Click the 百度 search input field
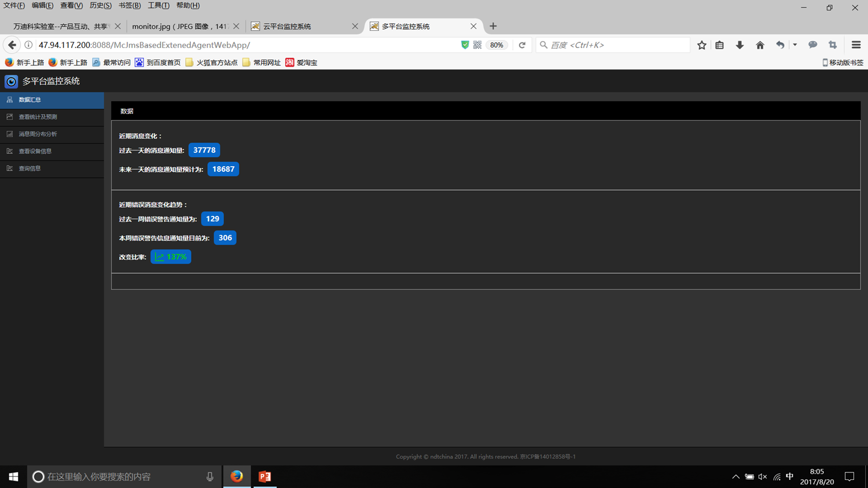 click(616, 45)
